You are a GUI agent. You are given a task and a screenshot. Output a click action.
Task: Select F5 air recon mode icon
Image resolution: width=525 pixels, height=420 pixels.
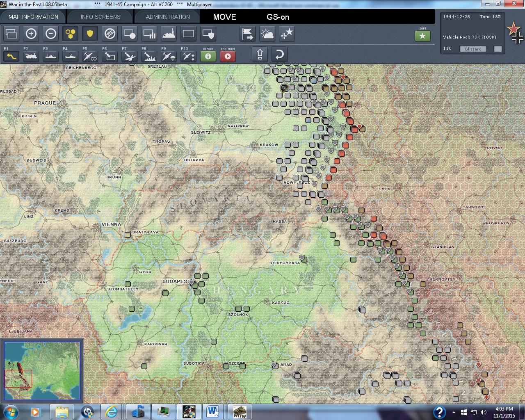coord(90,56)
